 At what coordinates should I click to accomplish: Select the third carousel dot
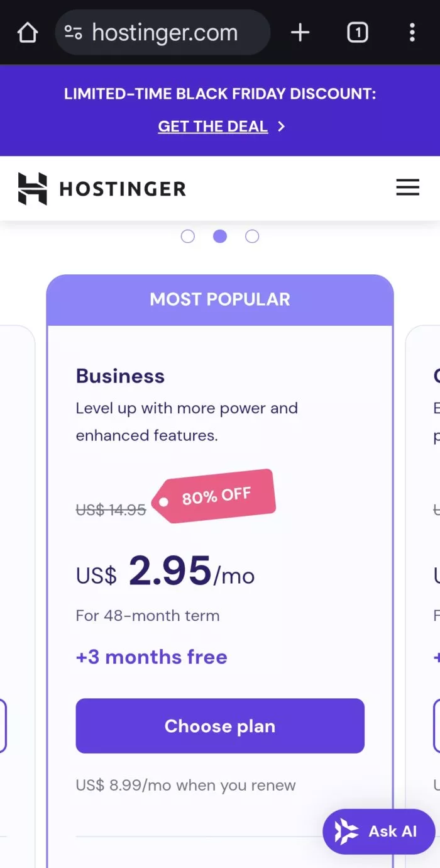pos(252,236)
